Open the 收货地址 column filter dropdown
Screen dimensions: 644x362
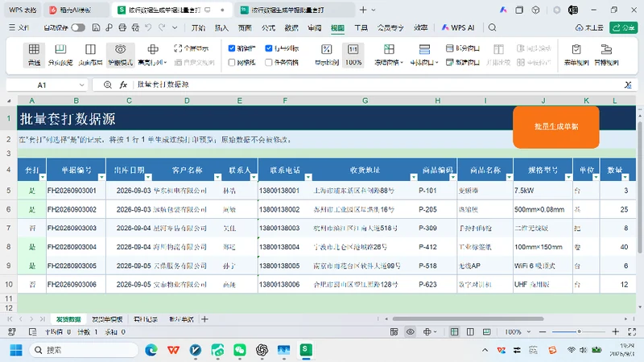coord(414,177)
